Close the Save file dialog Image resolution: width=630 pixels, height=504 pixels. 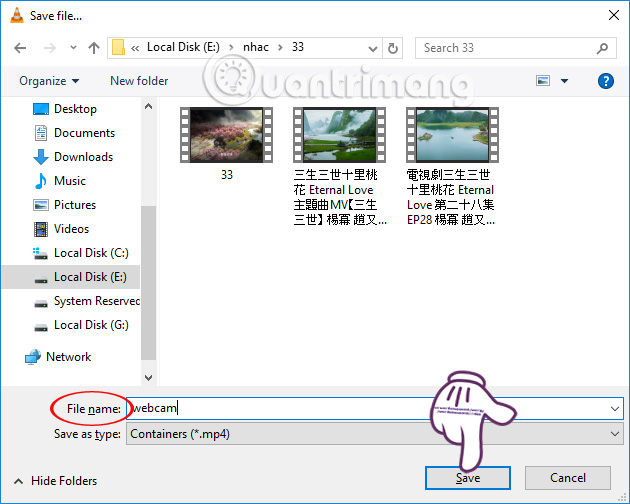(x=614, y=16)
